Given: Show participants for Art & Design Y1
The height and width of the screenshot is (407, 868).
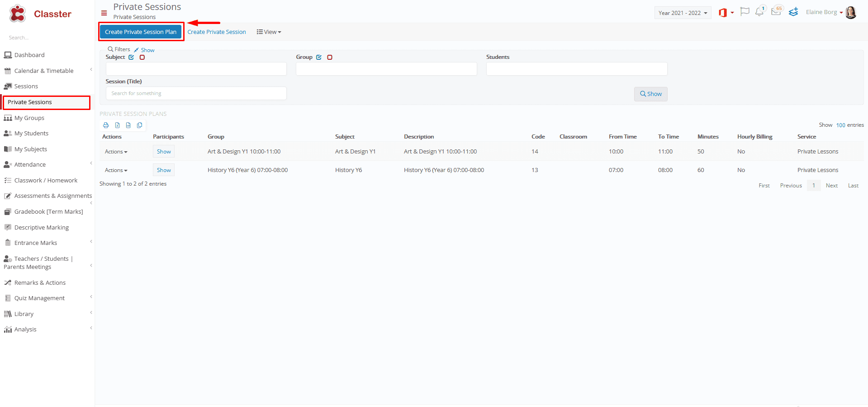Looking at the screenshot, I should click(x=164, y=152).
